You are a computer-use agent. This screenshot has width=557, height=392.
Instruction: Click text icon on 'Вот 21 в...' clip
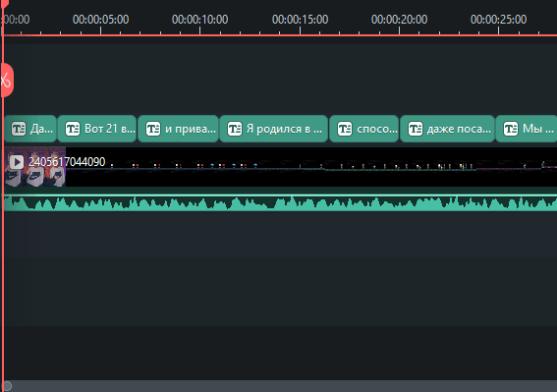point(73,129)
